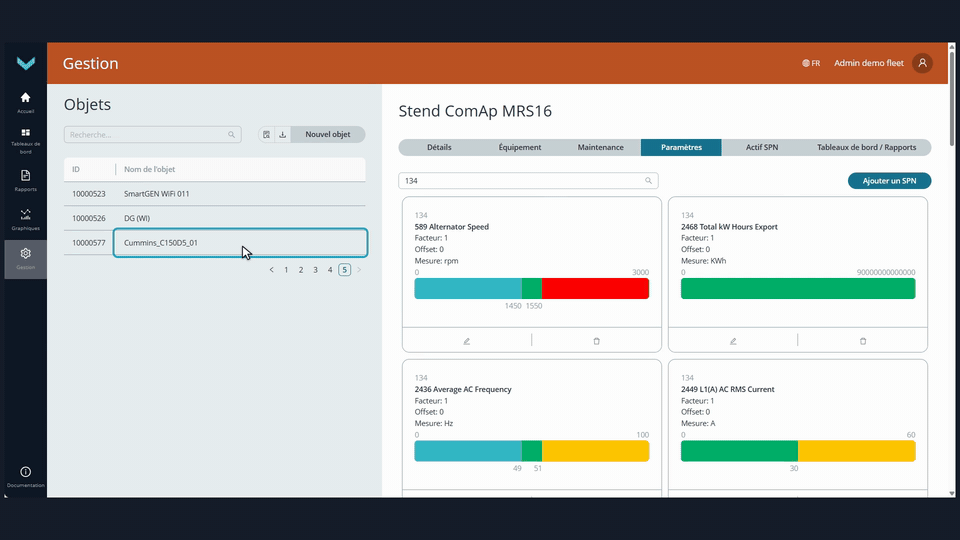Select the DG (WI) object row
The image size is (960, 540).
[215, 218]
